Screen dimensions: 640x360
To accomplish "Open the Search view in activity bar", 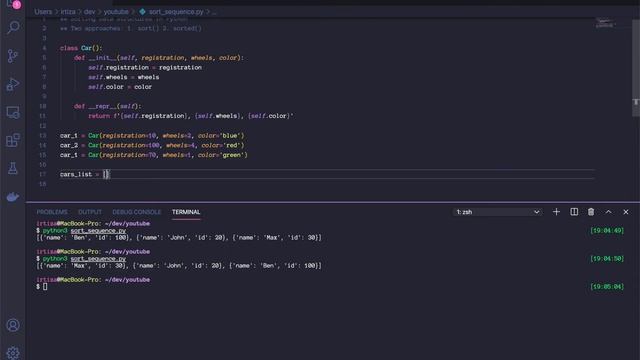I will point(13,27).
